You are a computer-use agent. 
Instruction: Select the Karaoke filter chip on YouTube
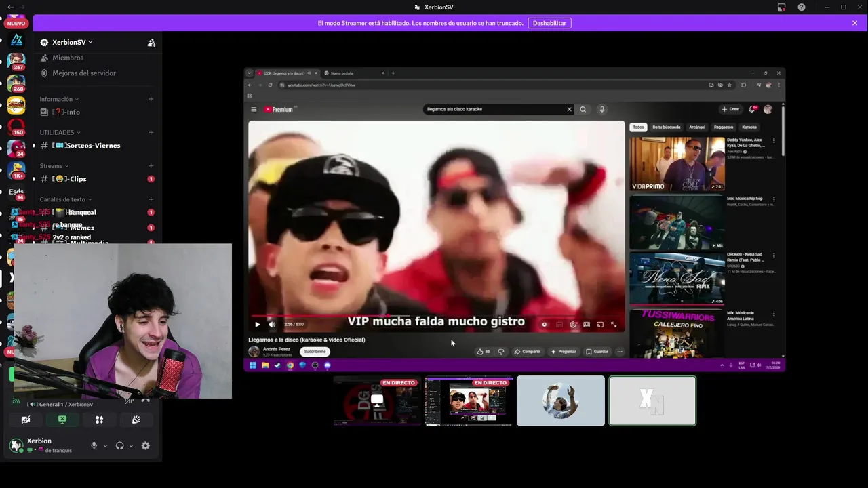[x=749, y=127]
